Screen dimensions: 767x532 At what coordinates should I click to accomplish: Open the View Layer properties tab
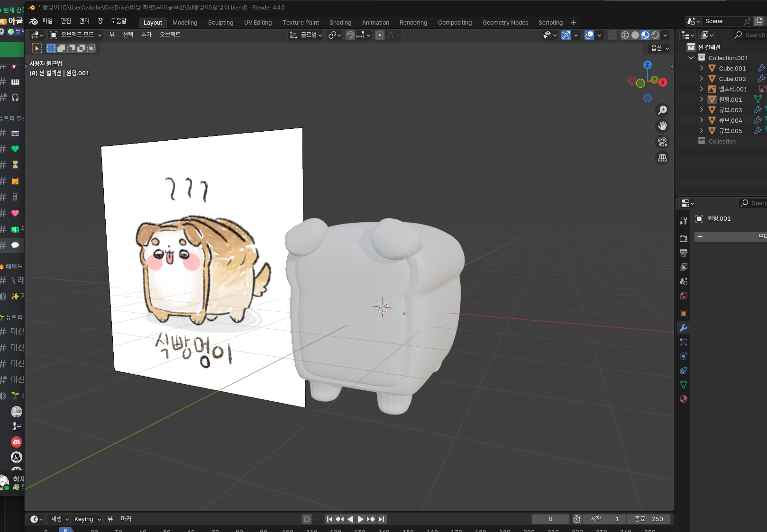point(684,267)
